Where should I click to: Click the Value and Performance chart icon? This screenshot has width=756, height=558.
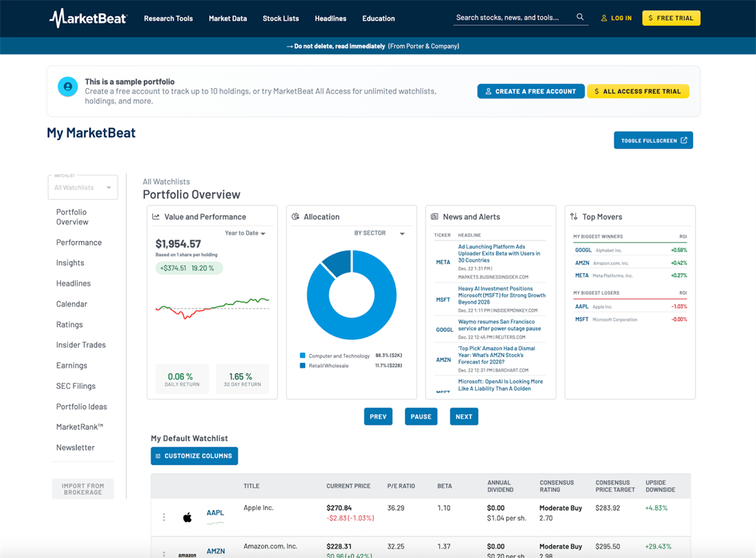(x=156, y=216)
